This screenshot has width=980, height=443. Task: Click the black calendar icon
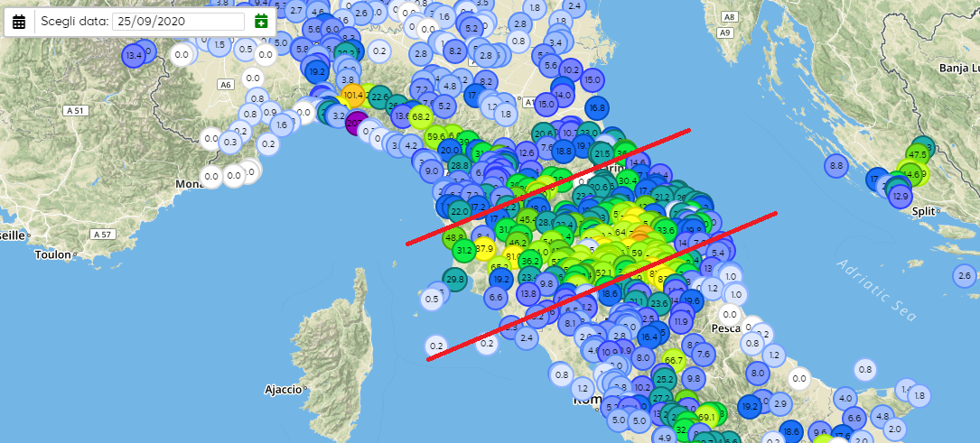19,21
